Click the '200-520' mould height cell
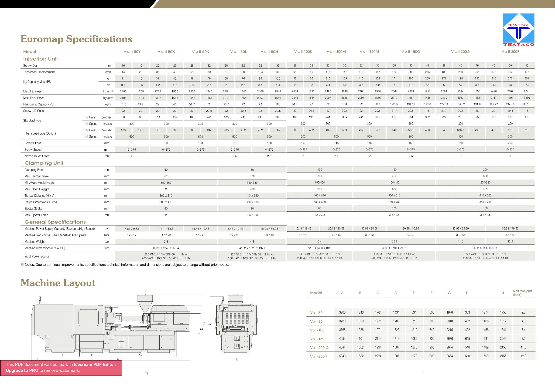 point(485,182)
